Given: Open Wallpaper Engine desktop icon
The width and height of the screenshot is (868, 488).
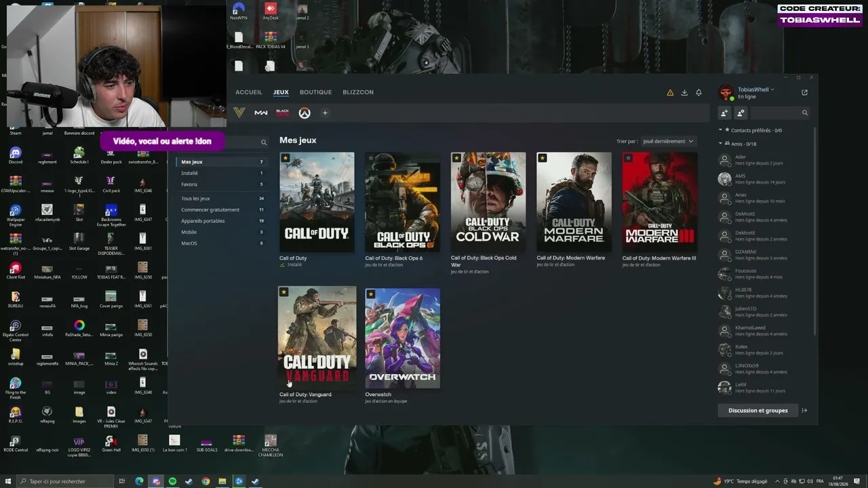Looking at the screenshot, I should coord(16,213).
